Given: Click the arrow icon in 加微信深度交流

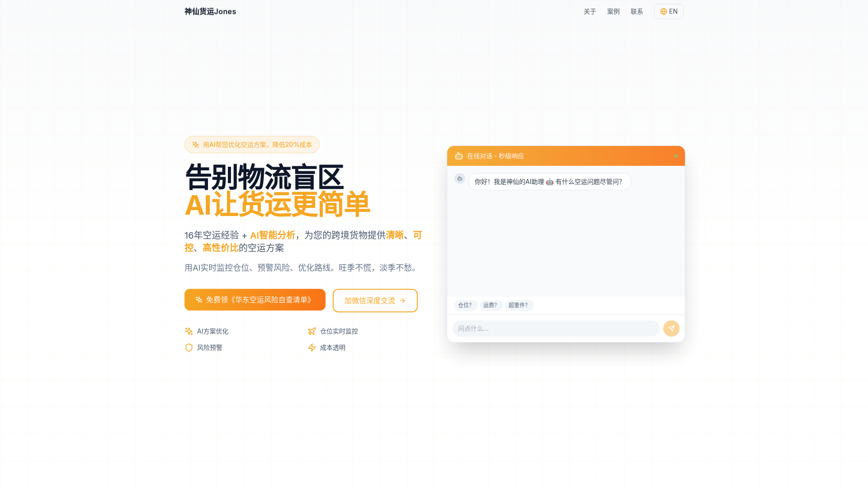Looking at the screenshot, I should pyautogui.click(x=402, y=300).
